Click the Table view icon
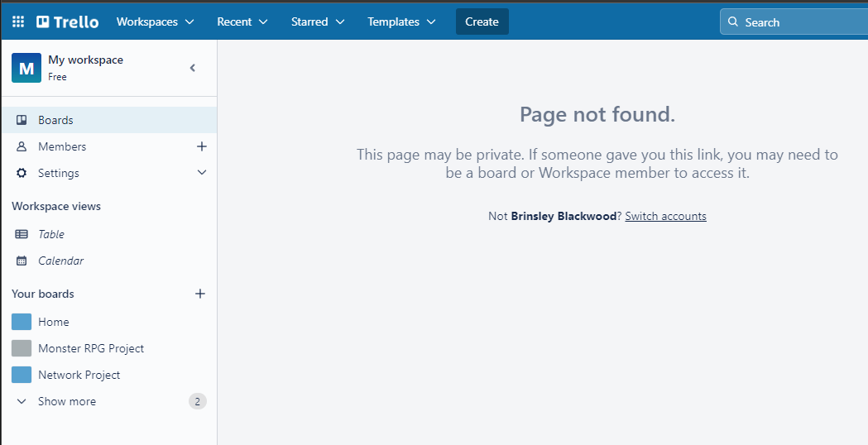The width and height of the screenshot is (868, 445). 22,234
